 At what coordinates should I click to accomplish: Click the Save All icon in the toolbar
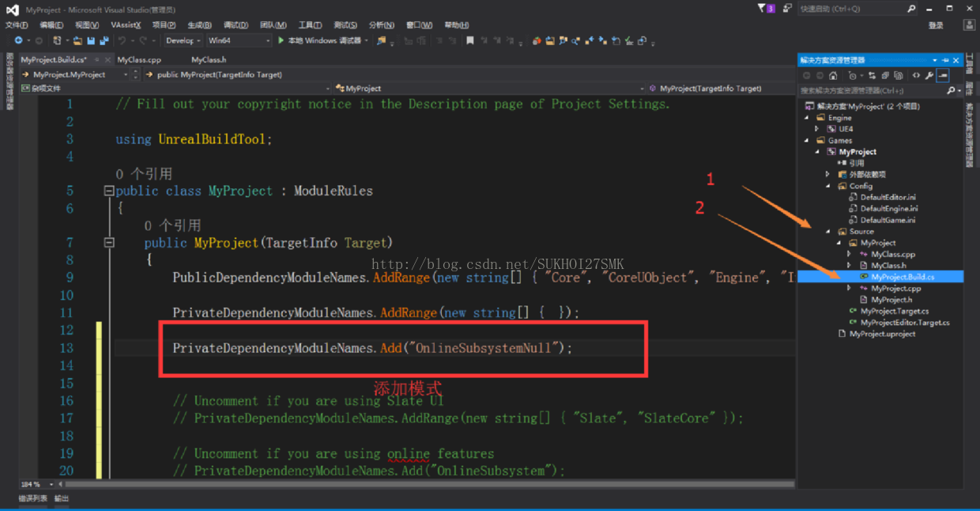(x=104, y=40)
